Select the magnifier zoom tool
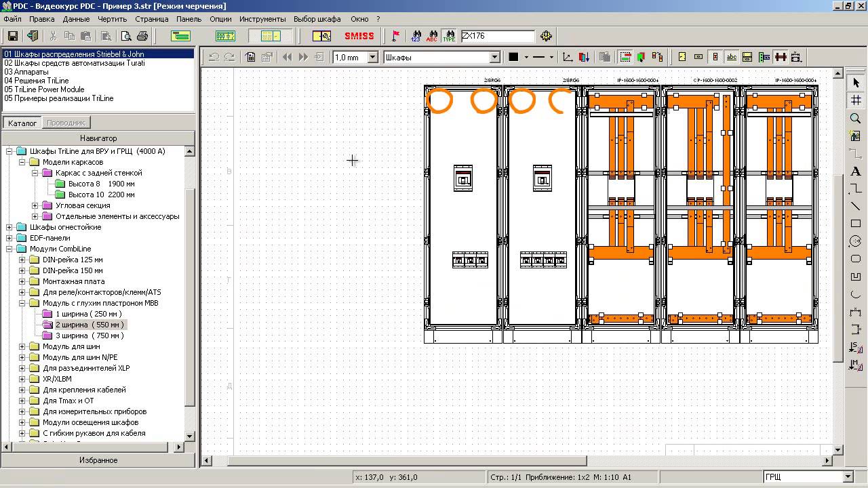The image size is (868, 488). click(x=856, y=119)
